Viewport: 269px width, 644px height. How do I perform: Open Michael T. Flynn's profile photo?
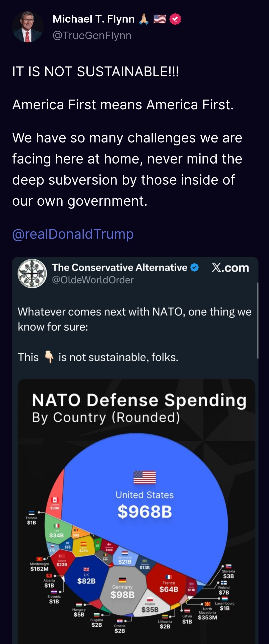pyautogui.click(x=28, y=27)
